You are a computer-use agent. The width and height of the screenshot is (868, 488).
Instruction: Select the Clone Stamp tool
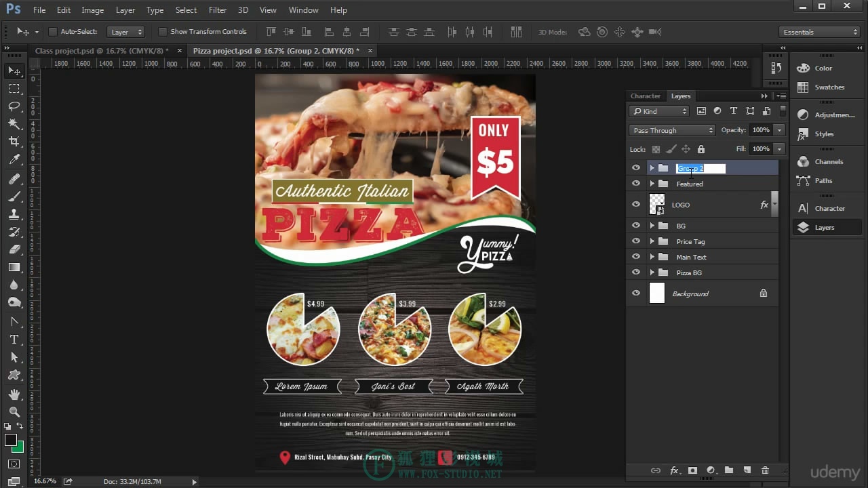tap(14, 214)
